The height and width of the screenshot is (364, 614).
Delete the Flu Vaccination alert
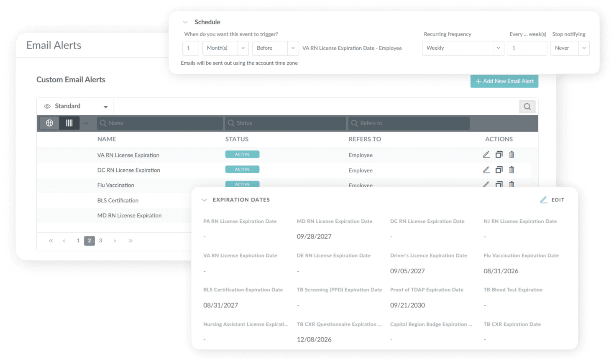[x=512, y=184]
